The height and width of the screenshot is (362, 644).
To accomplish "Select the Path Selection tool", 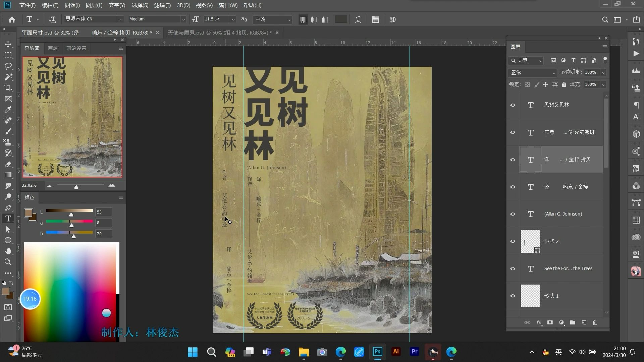I will [x=8, y=229].
